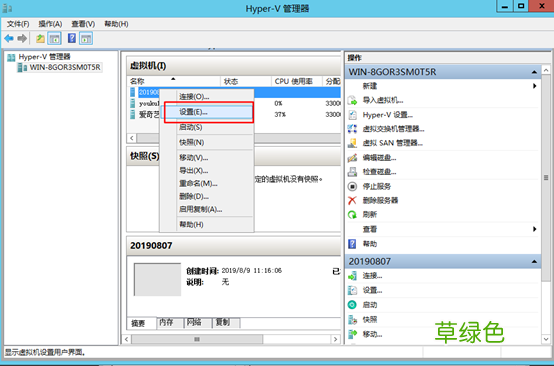554x366 pixels.
Task: Expand 新建 submenu arrow in actions pane
Action: click(535, 86)
